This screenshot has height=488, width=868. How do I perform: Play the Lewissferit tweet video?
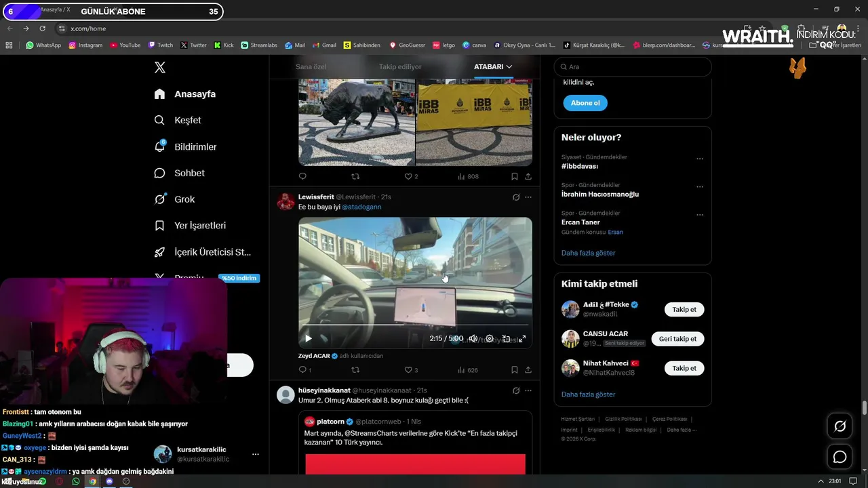[308, 338]
